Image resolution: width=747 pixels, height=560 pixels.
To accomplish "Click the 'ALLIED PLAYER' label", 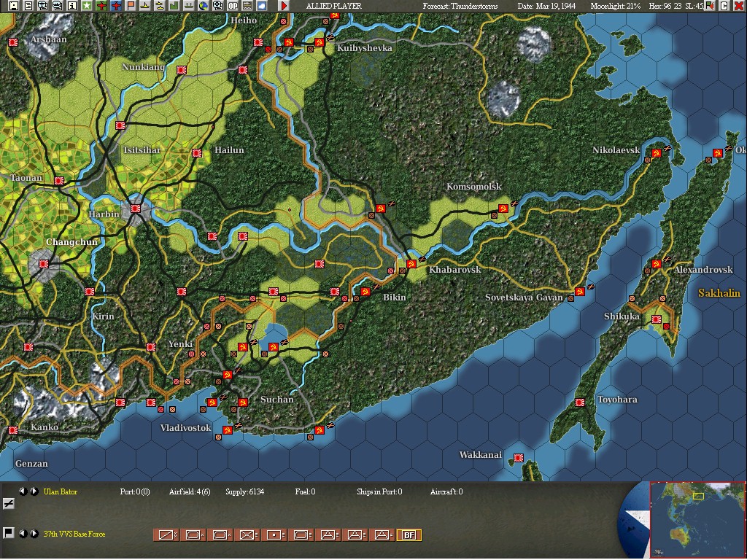I will point(334,6).
